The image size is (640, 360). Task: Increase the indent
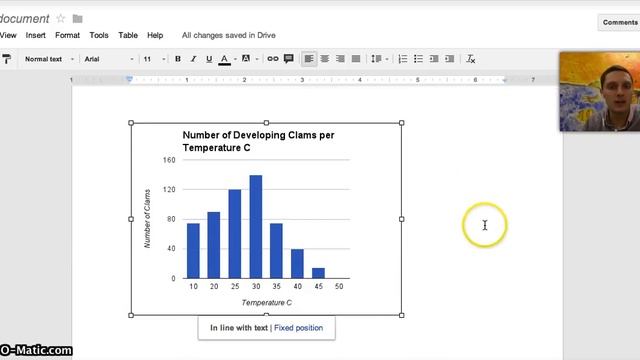449,59
